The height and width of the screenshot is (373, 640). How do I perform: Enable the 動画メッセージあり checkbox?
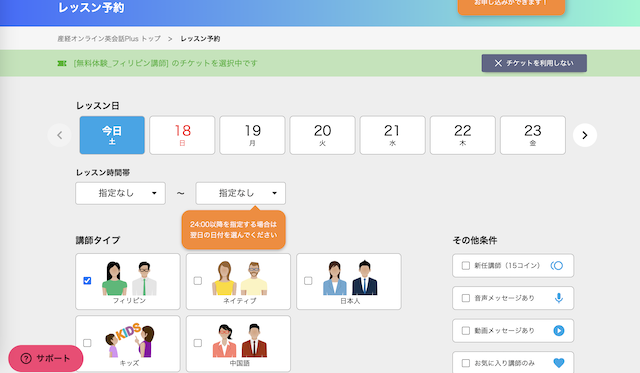tap(466, 331)
